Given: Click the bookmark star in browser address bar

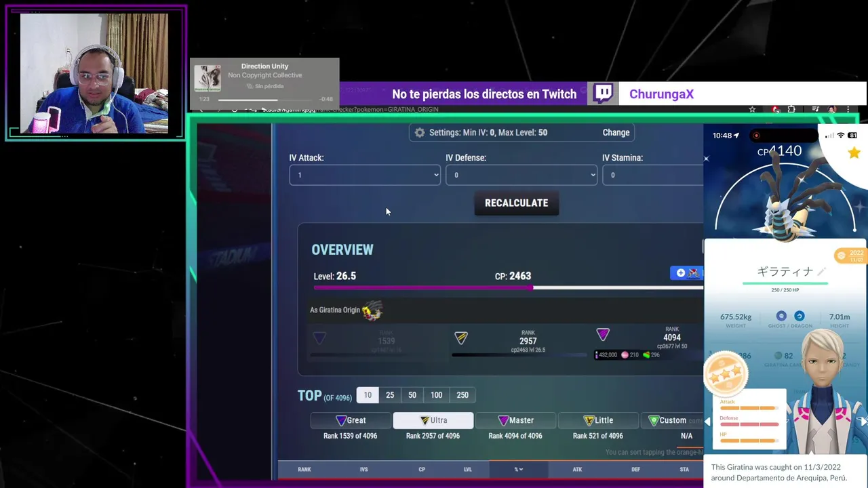Looking at the screenshot, I should (752, 109).
